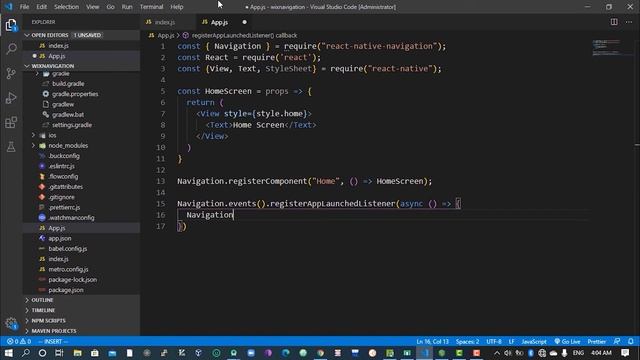Open the Go menu
Viewport: 640px width, 360px height.
(111, 7)
